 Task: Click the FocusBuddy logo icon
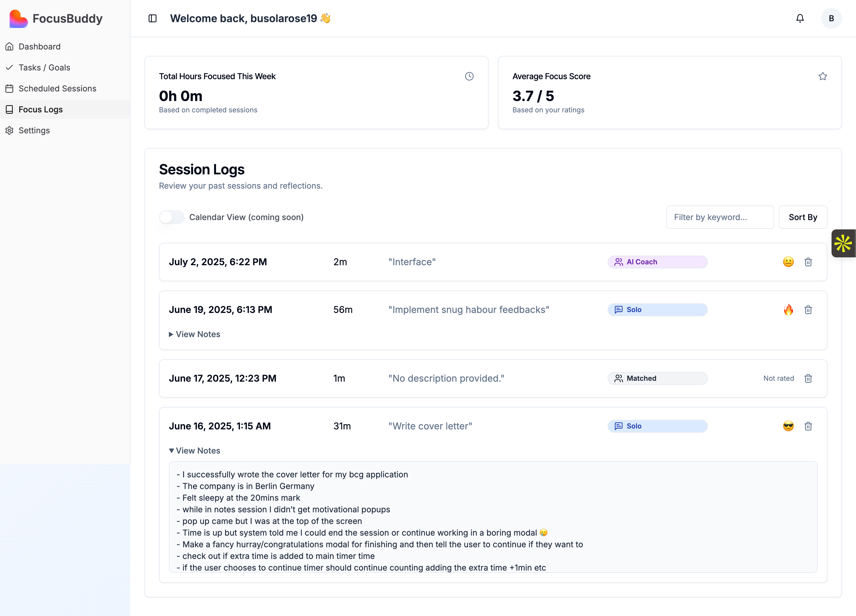(18, 19)
